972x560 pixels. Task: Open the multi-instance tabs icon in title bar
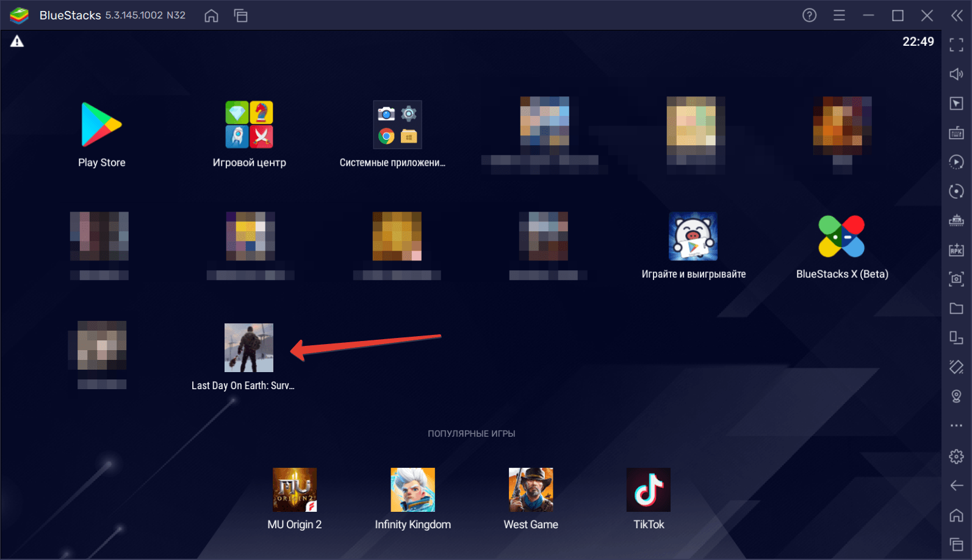(241, 16)
